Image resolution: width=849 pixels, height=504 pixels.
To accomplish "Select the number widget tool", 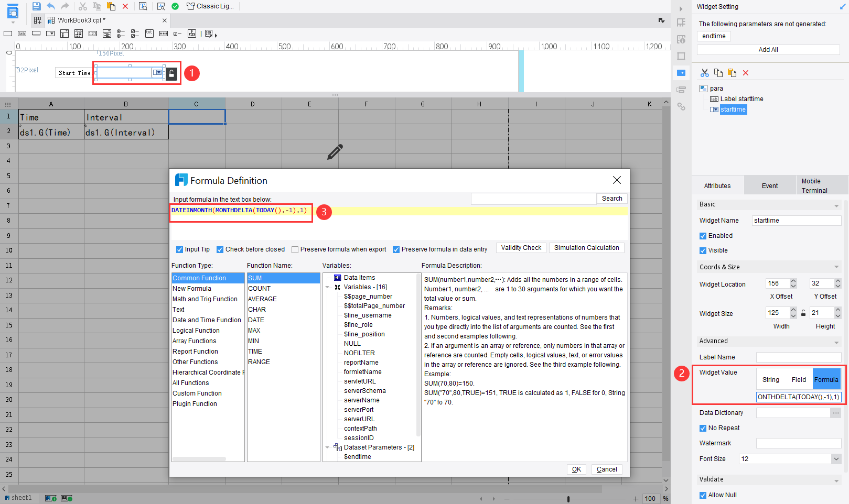I will point(93,33).
